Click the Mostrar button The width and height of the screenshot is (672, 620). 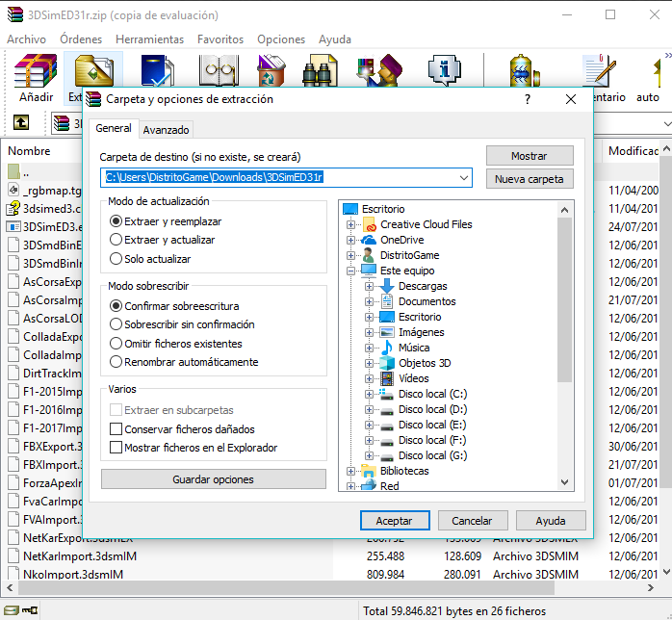coord(530,156)
